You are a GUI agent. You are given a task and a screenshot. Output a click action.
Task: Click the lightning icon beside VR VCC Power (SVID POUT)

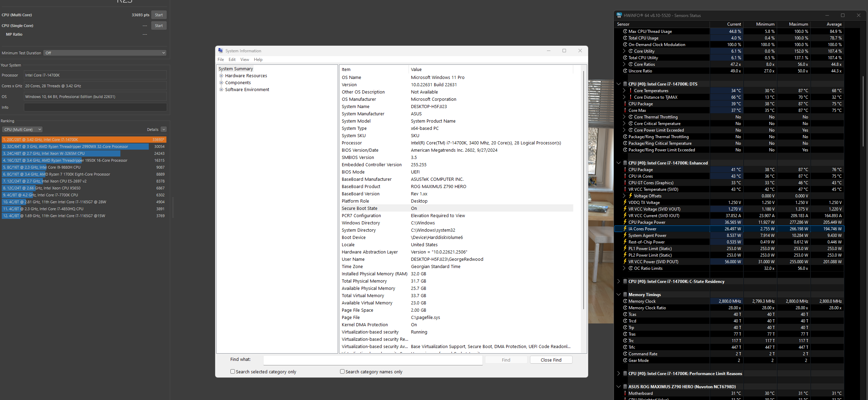625,261
